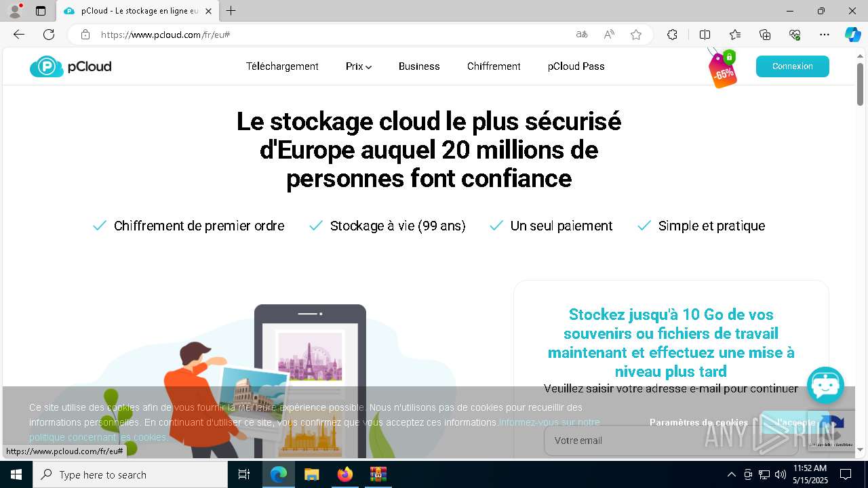The image size is (868, 488).
Task: Open the Edge profile icon
Action: (x=15, y=11)
